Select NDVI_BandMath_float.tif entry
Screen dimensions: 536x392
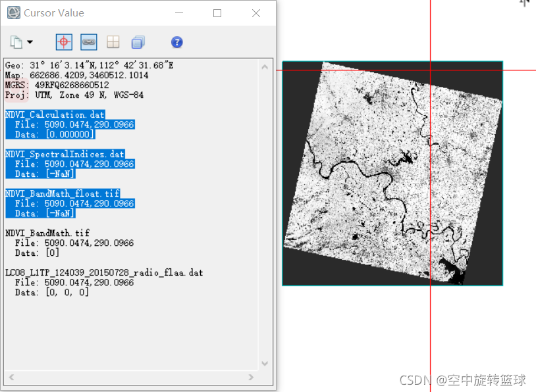63,193
